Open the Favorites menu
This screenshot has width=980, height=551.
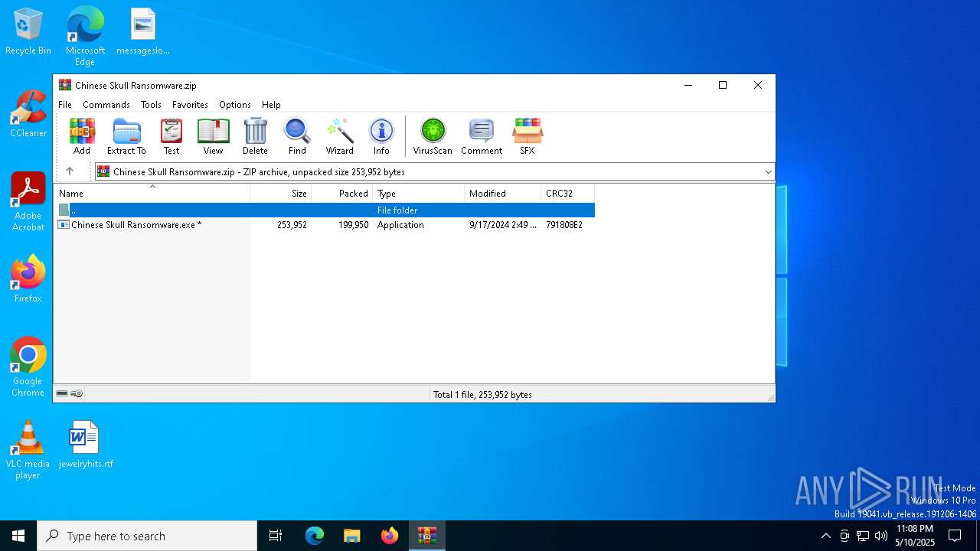point(190,105)
